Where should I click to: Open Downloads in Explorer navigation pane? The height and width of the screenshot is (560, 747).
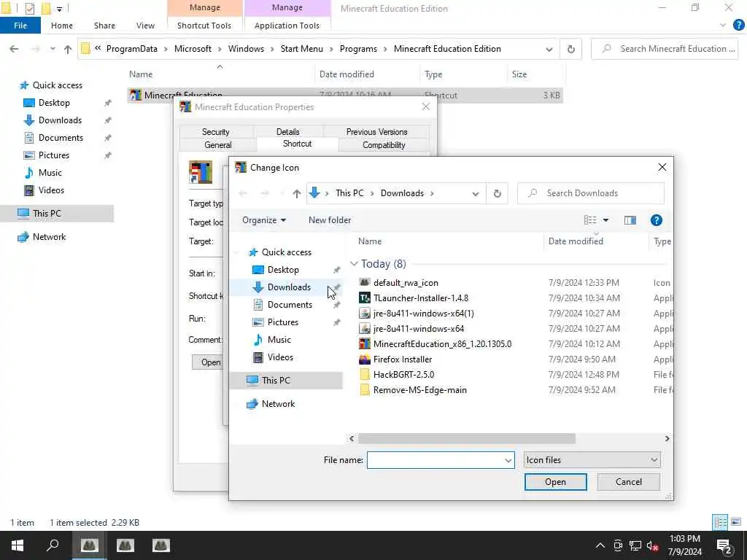point(60,120)
